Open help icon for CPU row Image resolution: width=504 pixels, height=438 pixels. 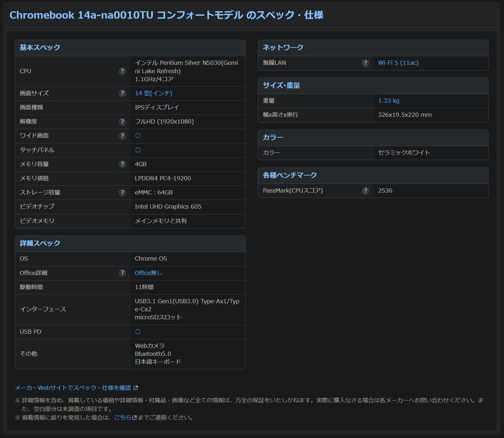pyautogui.click(x=122, y=71)
